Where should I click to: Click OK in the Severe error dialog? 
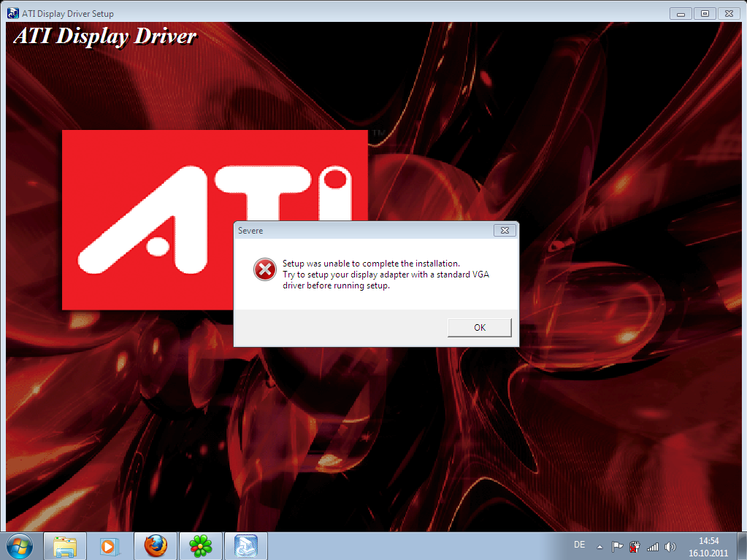point(479,328)
